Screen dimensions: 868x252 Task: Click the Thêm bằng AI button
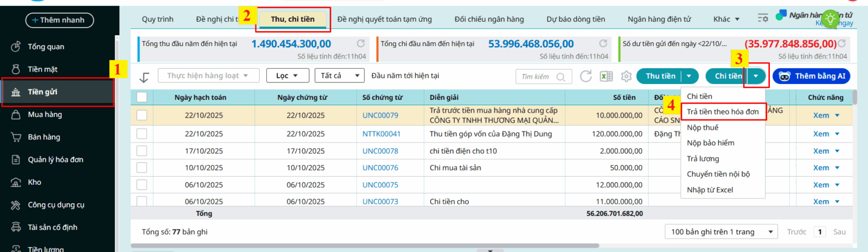[812, 76]
